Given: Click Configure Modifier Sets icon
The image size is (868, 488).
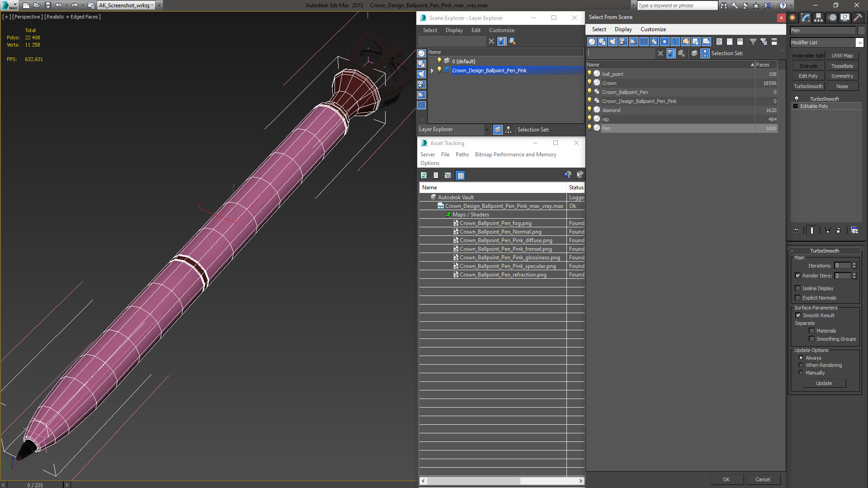Looking at the screenshot, I should coord(854,230).
